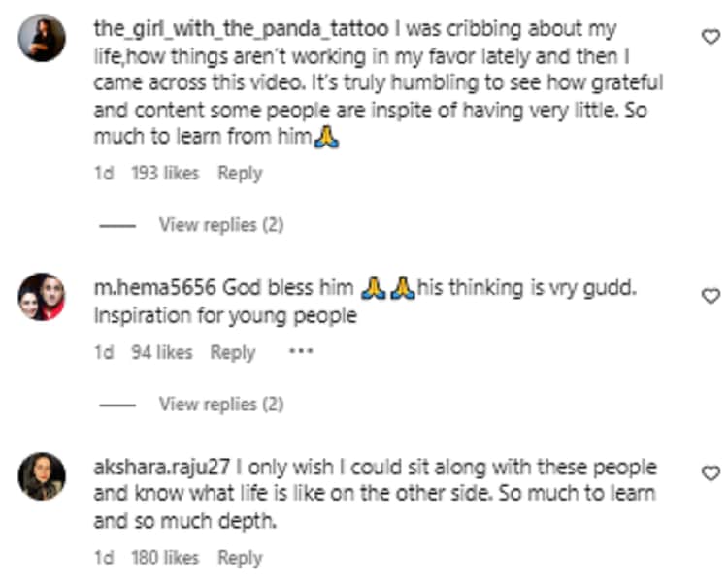Viewport: 728px width, 584px height.
Task: Go to akshara.raju27 username link
Action: click(161, 468)
